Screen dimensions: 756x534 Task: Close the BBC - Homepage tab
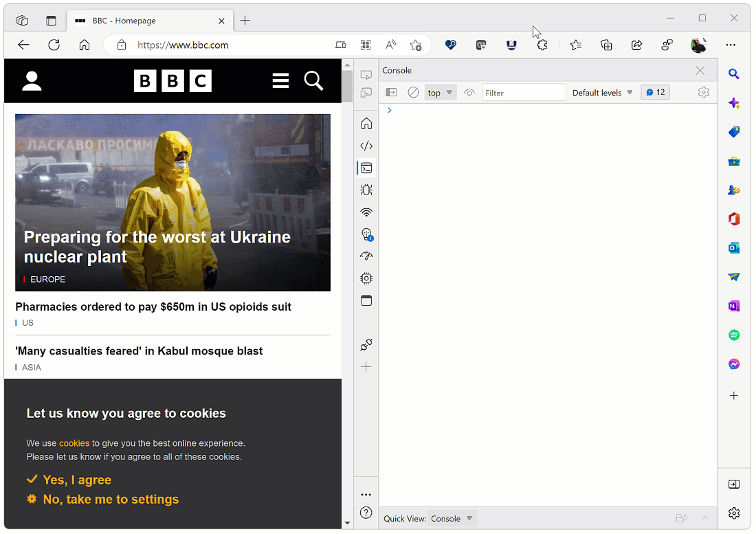pyautogui.click(x=221, y=21)
